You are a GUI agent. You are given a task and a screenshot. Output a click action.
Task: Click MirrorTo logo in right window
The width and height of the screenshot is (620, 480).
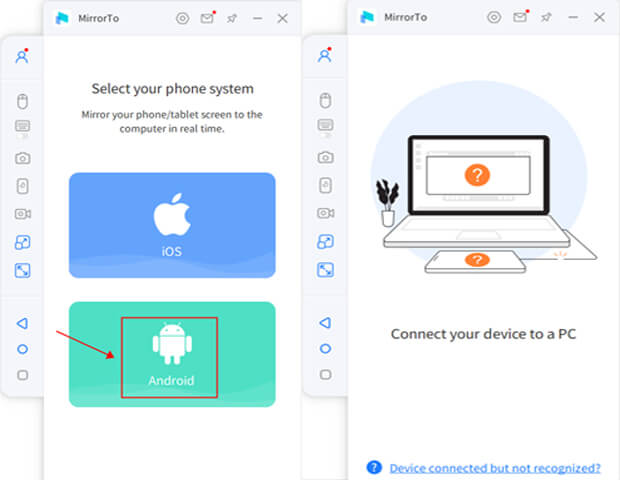pos(367,17)
